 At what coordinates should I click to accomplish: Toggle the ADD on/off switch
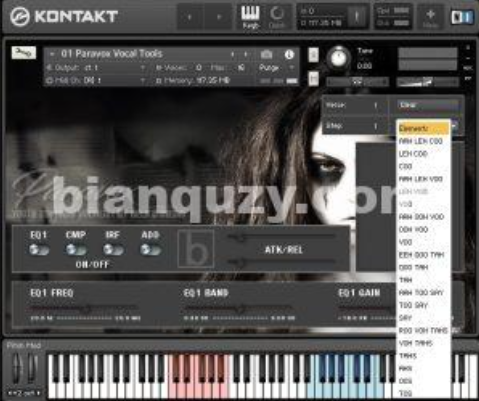150,250
